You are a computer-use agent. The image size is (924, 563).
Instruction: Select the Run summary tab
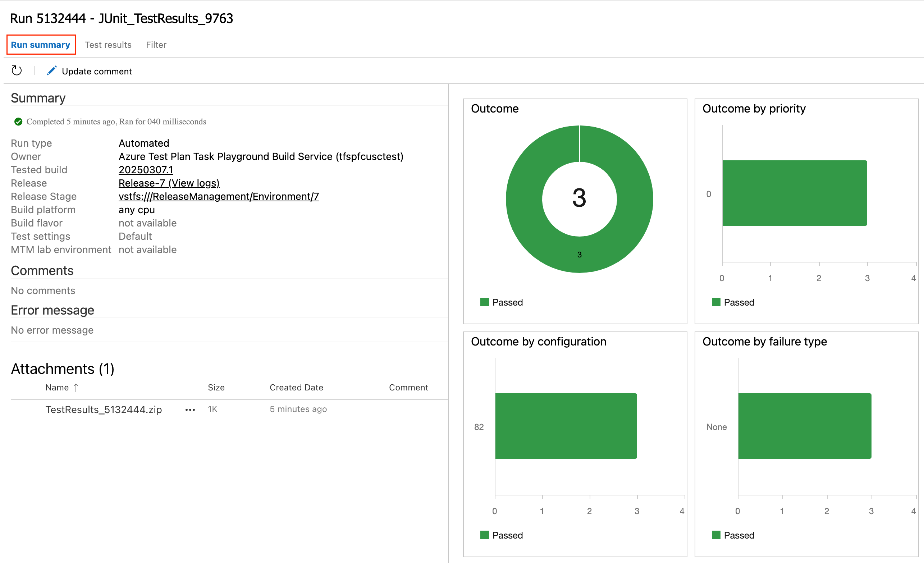coord(41,45)
